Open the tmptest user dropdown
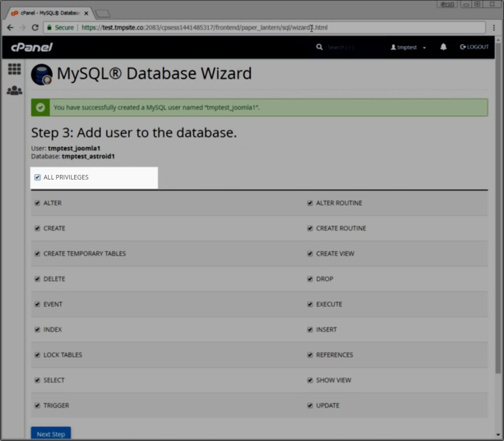The width and height of the screenshot is (504, 441). (x=408, y=48)
